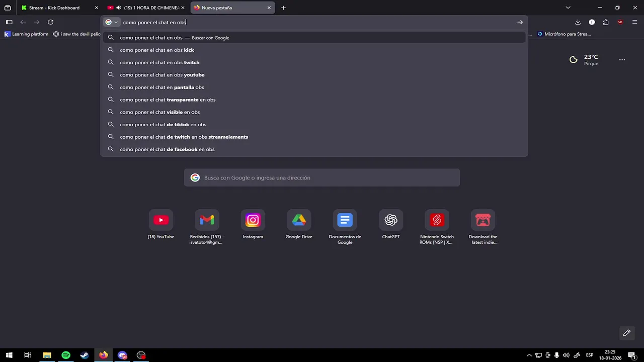644x362 pixels.
Task: Open the weather widget showing 23°C Pirque
Action: 584,60
